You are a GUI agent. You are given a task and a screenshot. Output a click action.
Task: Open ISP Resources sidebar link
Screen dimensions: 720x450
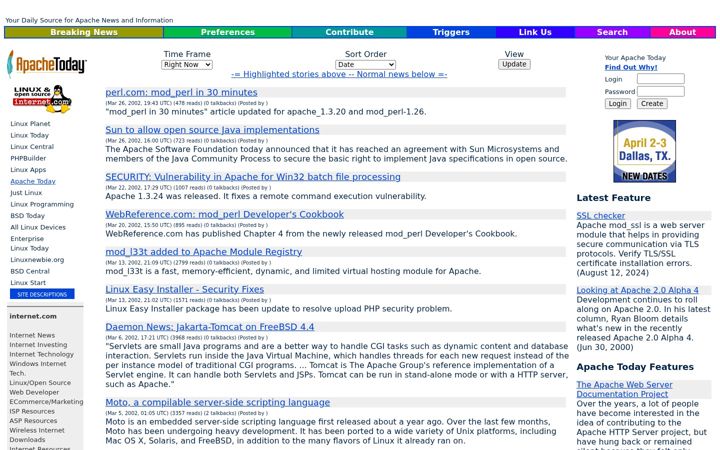(32, 411)
